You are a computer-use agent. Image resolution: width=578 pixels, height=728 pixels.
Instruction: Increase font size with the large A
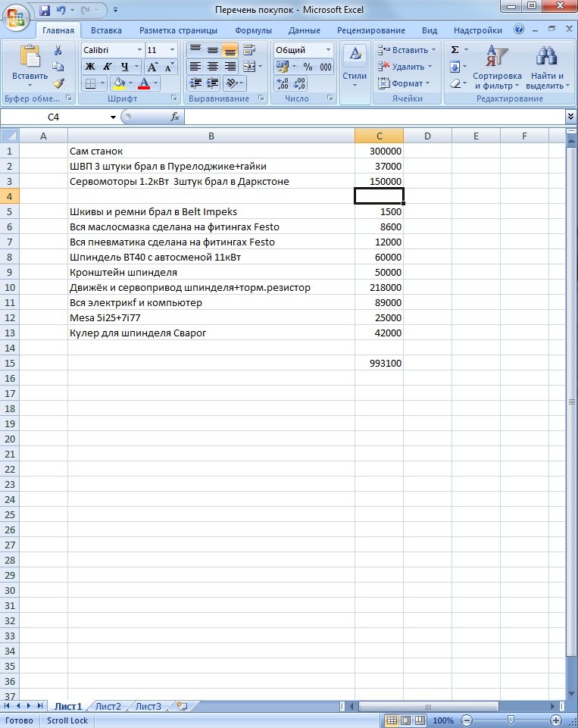(x=152, y=67)
